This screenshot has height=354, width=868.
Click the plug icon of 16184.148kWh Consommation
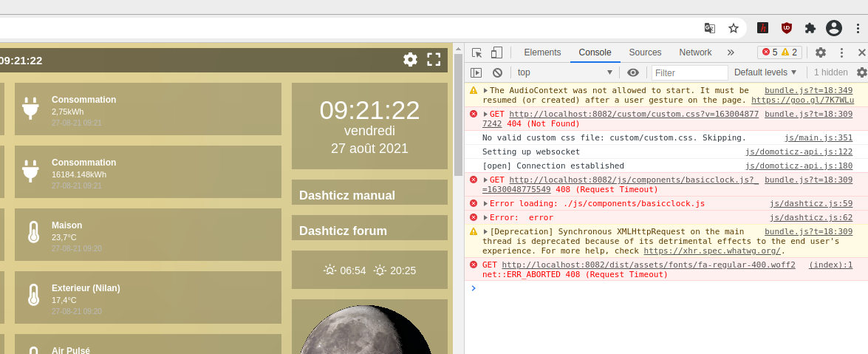pyautogui.click(x=30, y=171)
